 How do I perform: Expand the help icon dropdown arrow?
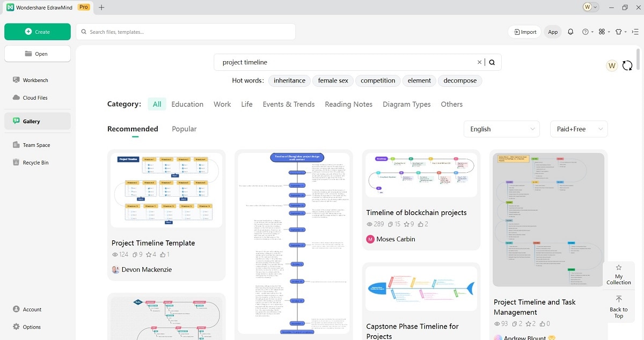click(591, 32)
